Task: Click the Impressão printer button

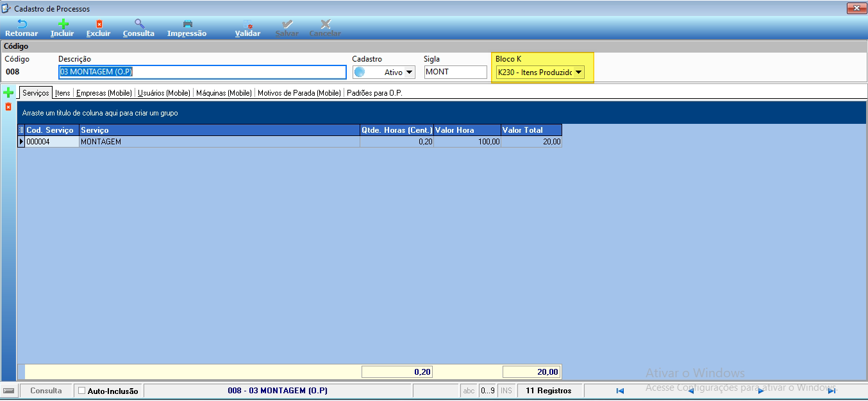Action: click(x=187, y=28)
